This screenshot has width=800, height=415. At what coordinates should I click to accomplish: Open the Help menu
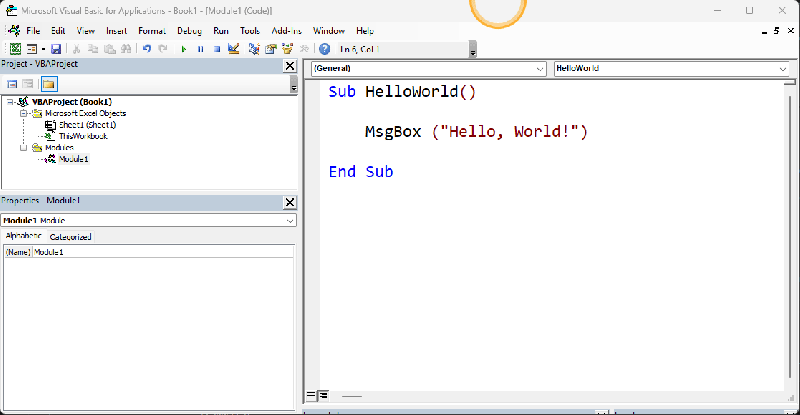click(365, 31)
